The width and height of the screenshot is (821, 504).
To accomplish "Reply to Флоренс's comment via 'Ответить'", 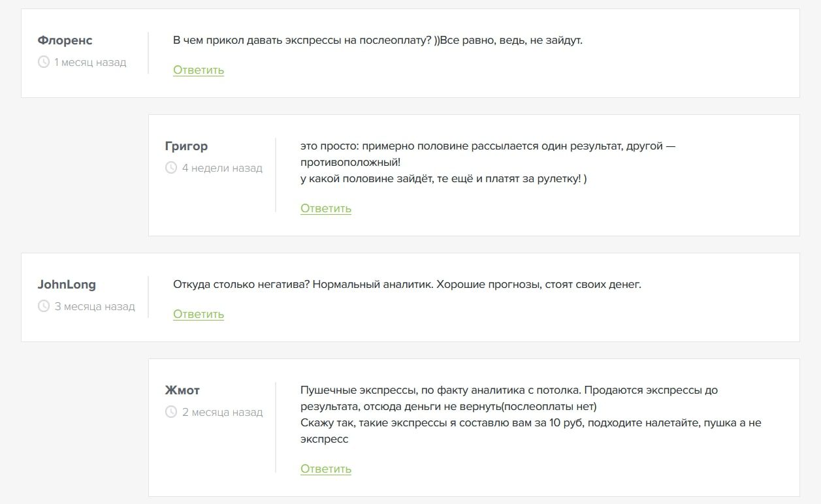I will (x=199, y=71).
